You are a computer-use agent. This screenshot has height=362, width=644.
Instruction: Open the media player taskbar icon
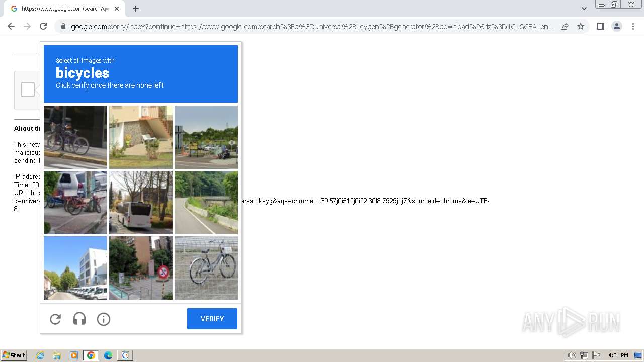pos(74,355)
